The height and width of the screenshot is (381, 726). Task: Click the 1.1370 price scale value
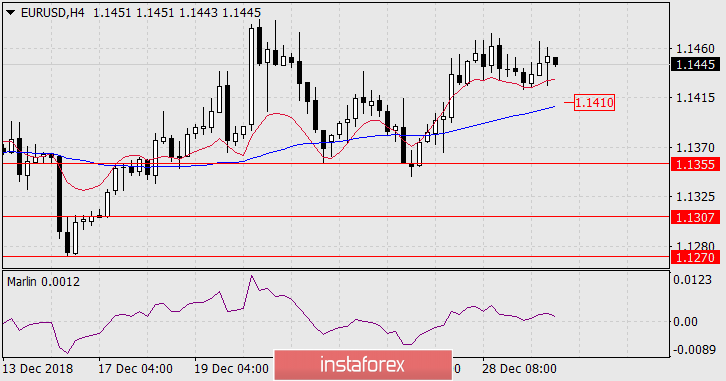(x=695, y=148)
